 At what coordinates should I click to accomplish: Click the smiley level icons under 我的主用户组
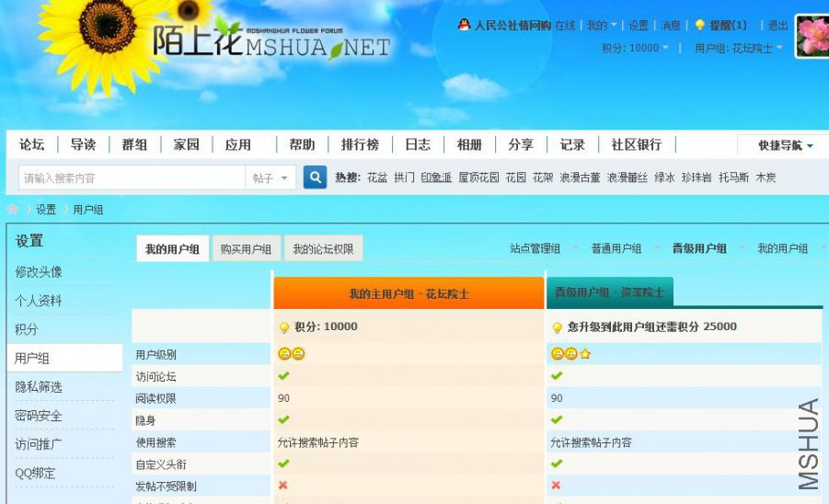pos(292,354)
